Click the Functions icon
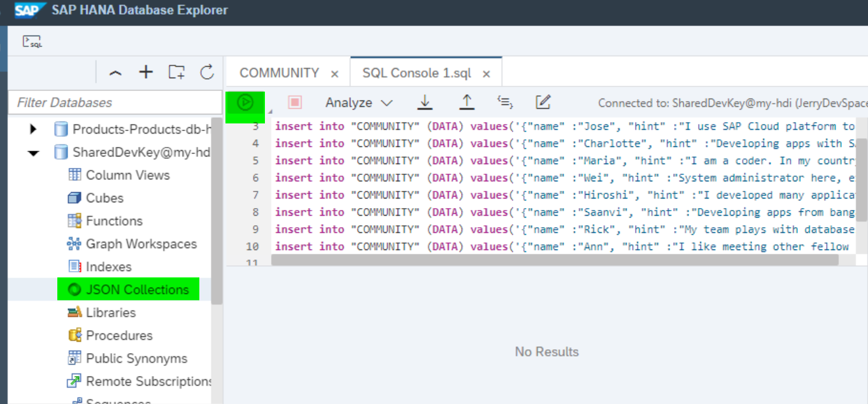The width and height of the screenshot is (868, 404). pyautogui.click(x=75, y=221)
